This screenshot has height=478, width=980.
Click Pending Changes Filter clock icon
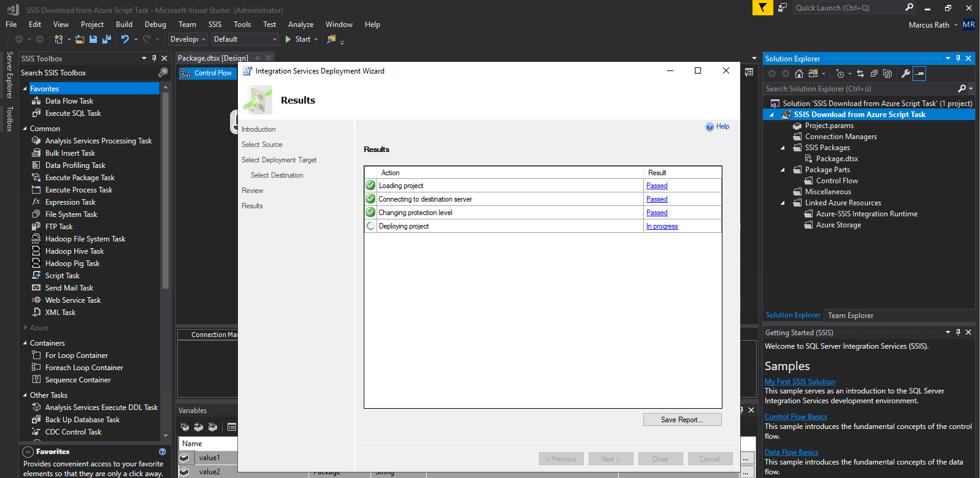coord(840,74)
